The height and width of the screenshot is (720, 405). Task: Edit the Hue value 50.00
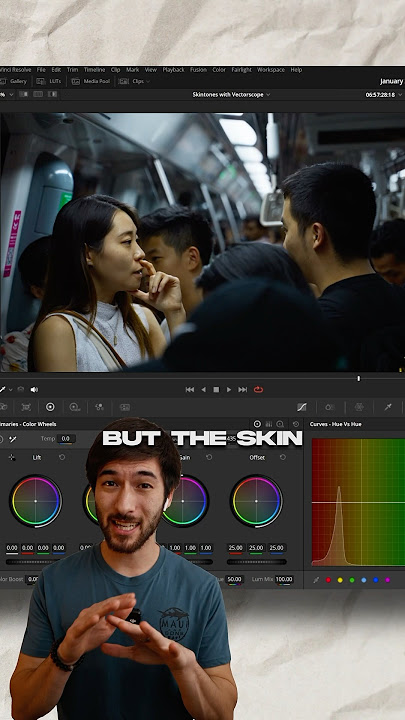click(234, 579)
